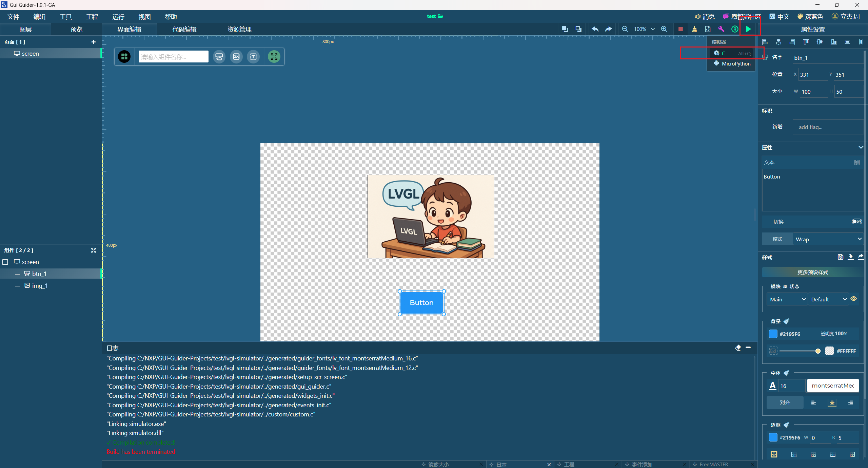Zoom out with the minus magnifier
This screenshot has width=868, height=468.
(x=625, y=29)
